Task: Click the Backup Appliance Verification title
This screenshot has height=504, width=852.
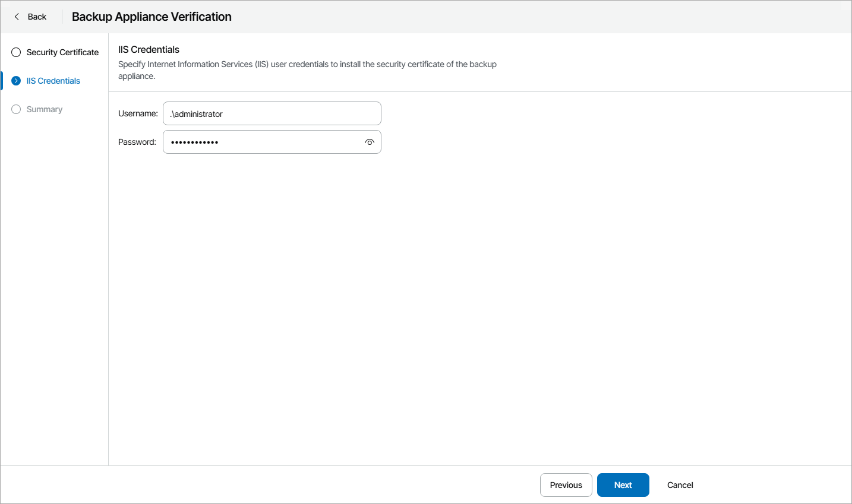Action: tap(152, 17)
